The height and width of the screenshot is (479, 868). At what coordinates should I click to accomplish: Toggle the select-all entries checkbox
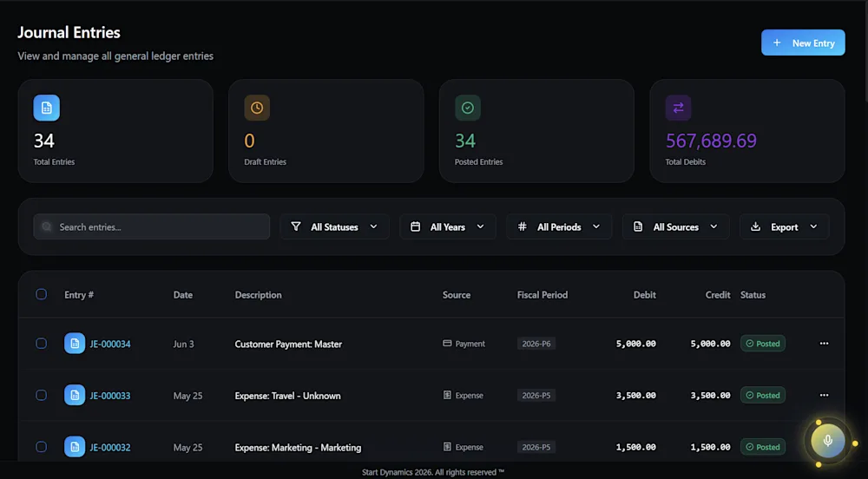[42, 294]
